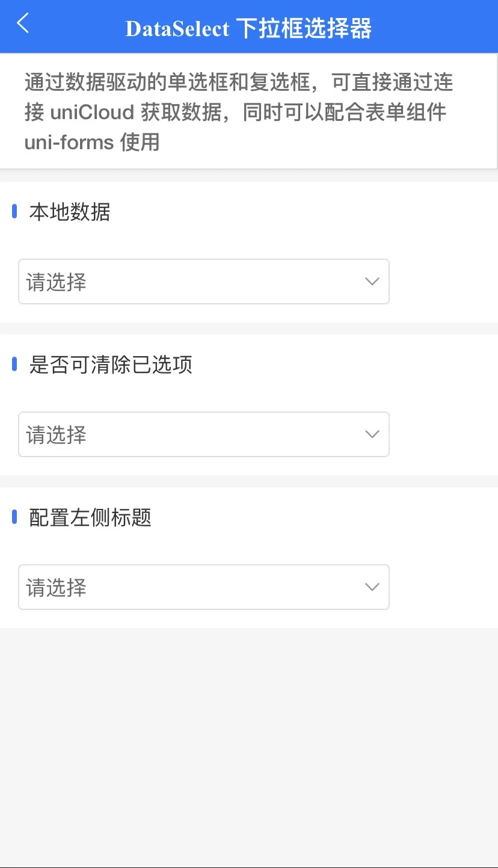Click the blue marker beside 本地数据

(14, 212)
